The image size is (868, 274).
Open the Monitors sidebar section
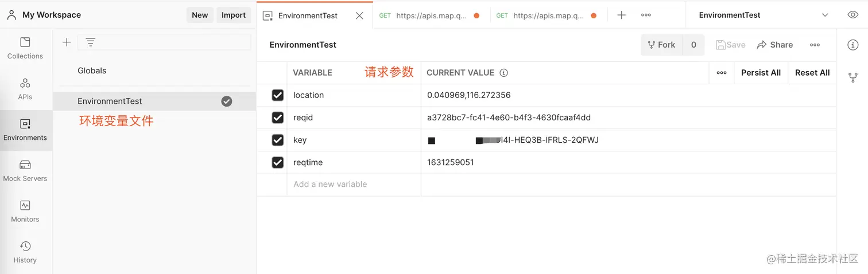pos(25,211)
